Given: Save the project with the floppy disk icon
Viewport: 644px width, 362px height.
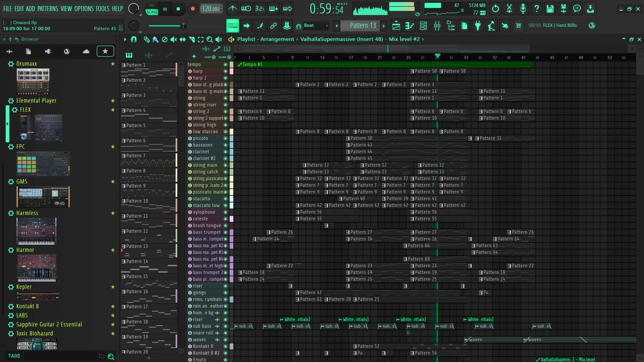Looking at the screenshot, I should point(550,8).
